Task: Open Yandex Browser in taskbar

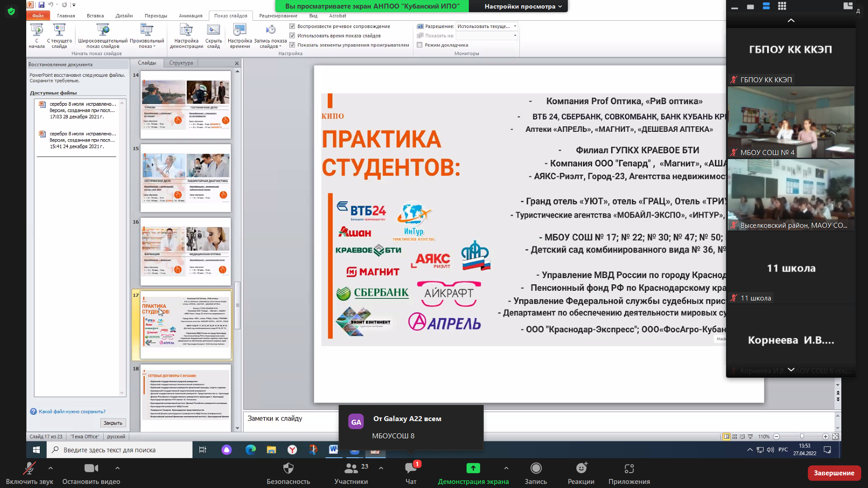Action: (292, 450)
